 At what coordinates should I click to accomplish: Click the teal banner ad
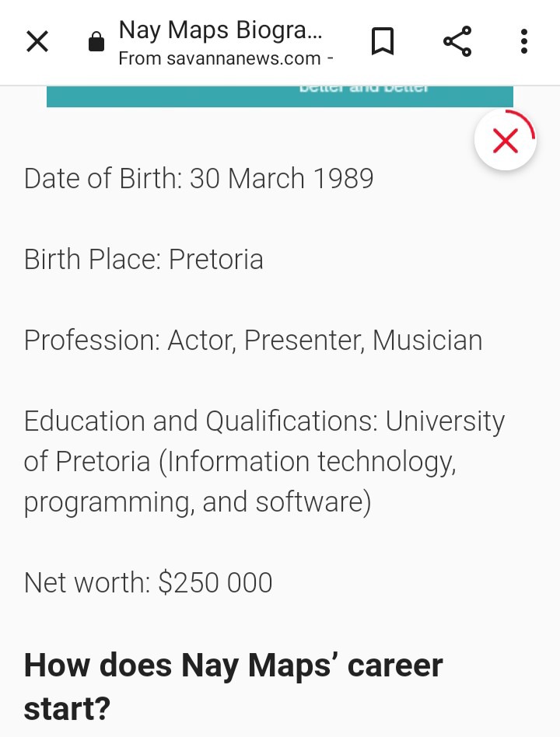[280, 96]
